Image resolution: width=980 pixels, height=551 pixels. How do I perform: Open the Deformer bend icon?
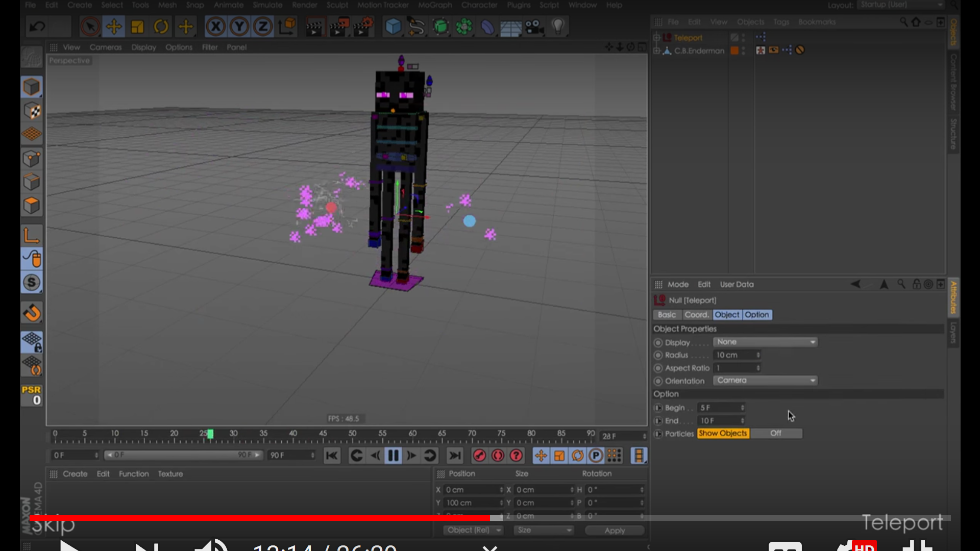pyautogui.click(x=487, y=27)
